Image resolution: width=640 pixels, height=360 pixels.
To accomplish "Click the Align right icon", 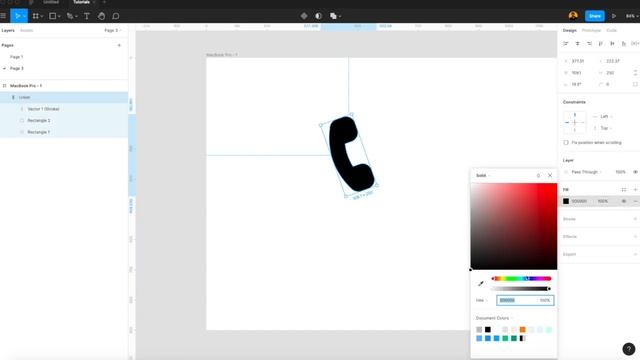I will (589, 43).
